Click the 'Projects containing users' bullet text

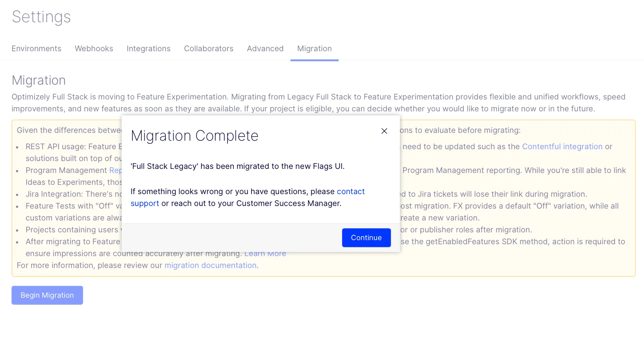pyautogui.click(x=74, y=230)
